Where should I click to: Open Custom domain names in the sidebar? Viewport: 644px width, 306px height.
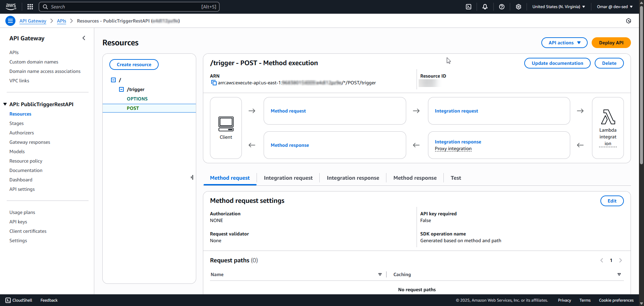34,62
